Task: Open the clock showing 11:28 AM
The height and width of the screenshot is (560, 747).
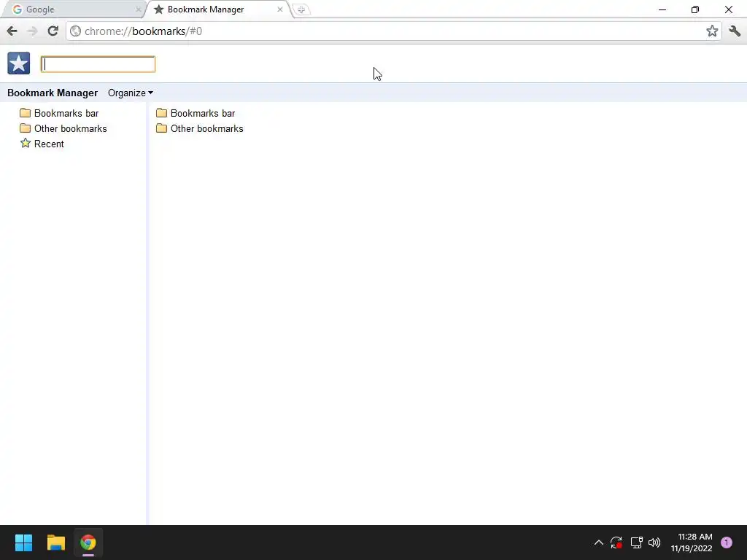Action: 692,542
